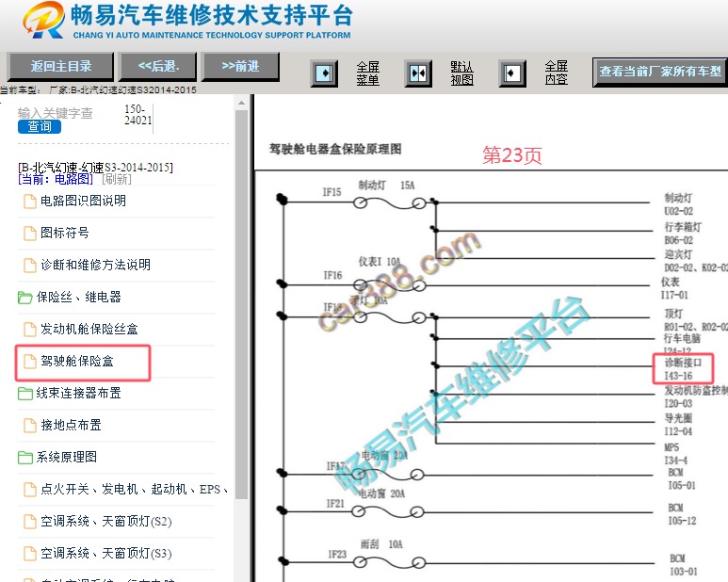
Task: Go back with the <<后退 button
Action: coord(158,66)
